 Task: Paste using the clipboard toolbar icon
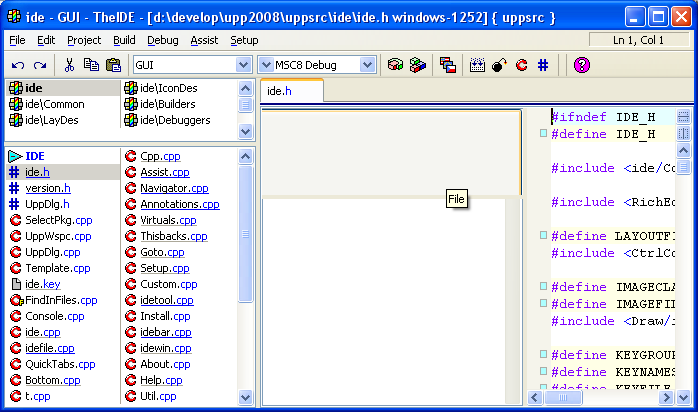pos(112,65)
